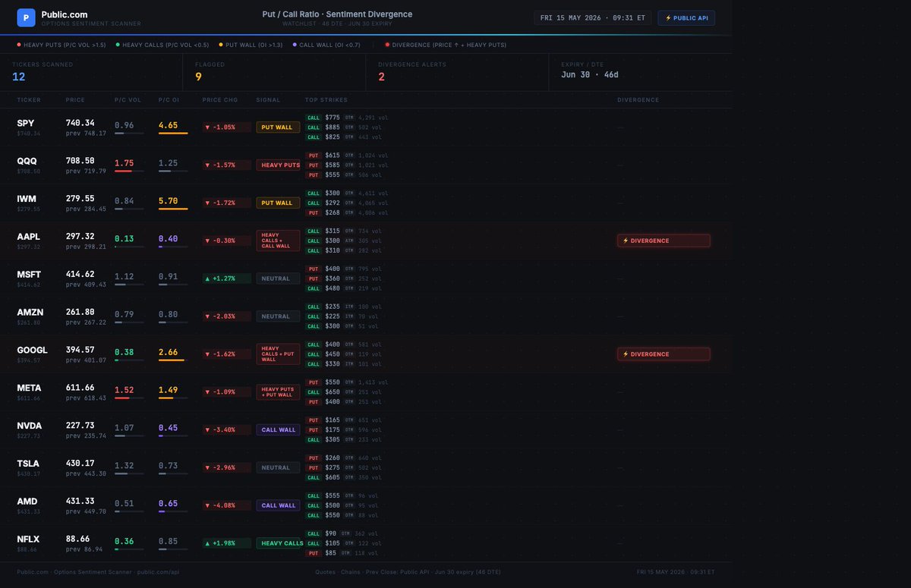Click the purple Call Wall legend dot
Screen dimensions: 911x588
[x=295, y=45]
